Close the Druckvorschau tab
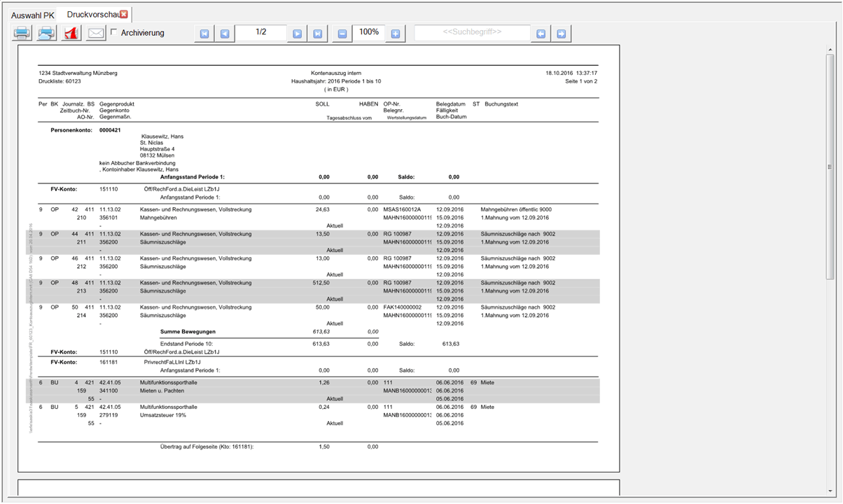Viewport: 843px width, 504px height. pos(124,14)
